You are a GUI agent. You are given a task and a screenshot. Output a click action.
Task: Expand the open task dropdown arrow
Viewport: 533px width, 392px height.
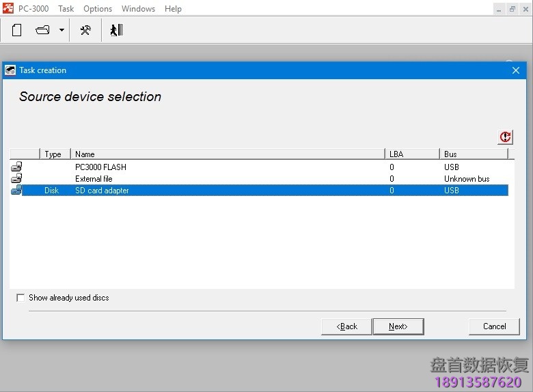pos(61,30)
